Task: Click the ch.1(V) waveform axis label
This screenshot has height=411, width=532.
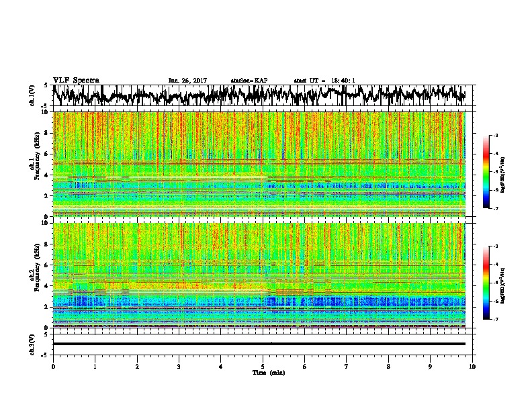Action: tap(32, 95)
